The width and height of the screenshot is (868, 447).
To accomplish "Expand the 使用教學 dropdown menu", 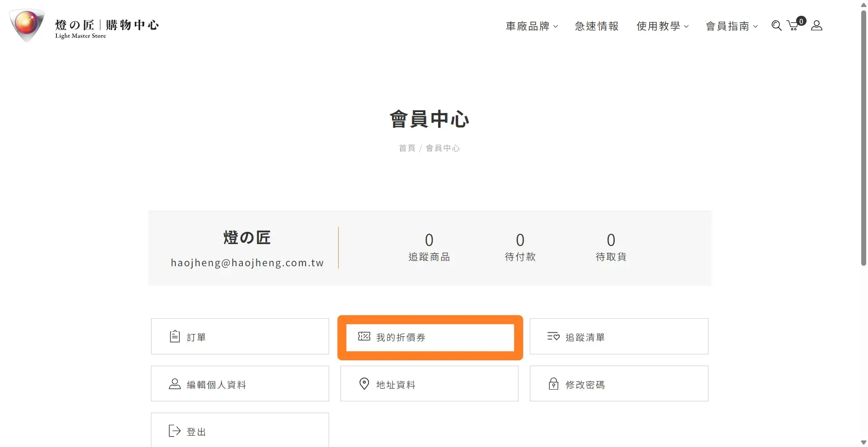I will (x=663, y=26).
